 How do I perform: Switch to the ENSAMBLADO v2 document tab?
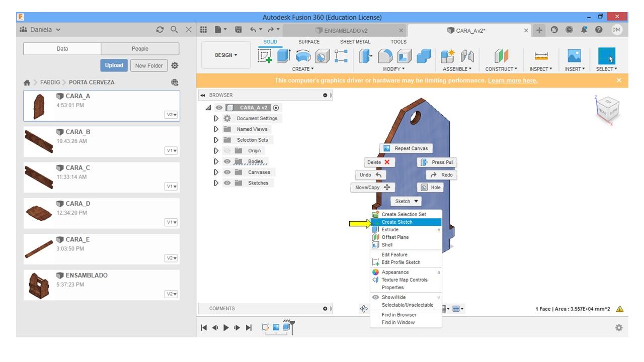346,31
